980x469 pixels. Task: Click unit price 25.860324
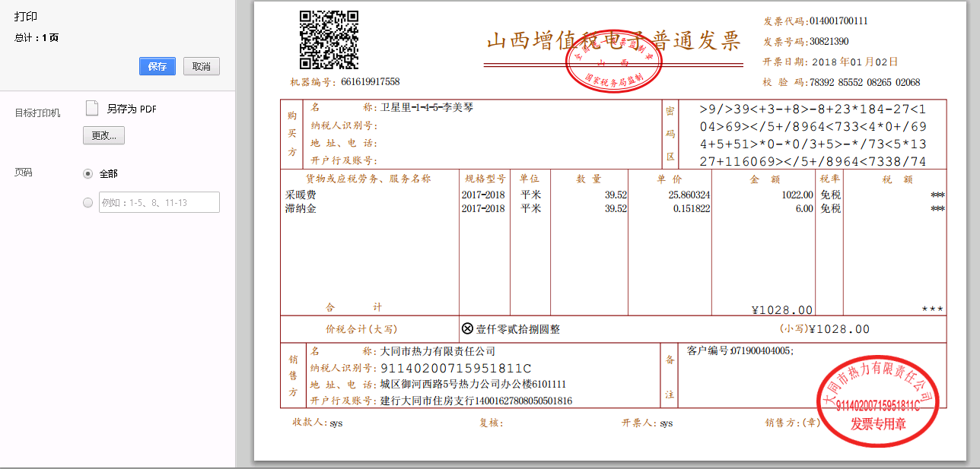tap(689, 195)
